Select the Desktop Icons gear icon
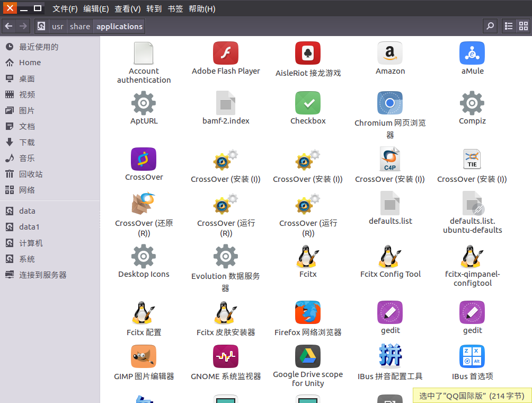The width and height of the screenshot is (532, 403). [x=144, y=256]
